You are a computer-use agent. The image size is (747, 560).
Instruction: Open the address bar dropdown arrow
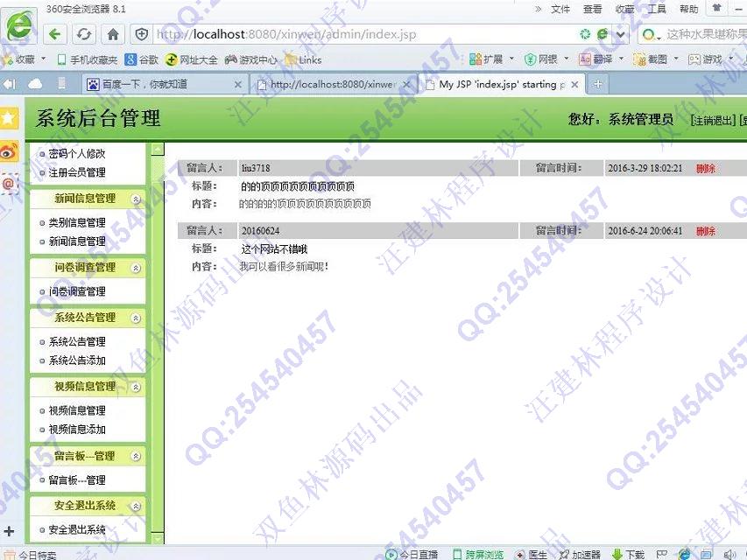pos(620,34)
